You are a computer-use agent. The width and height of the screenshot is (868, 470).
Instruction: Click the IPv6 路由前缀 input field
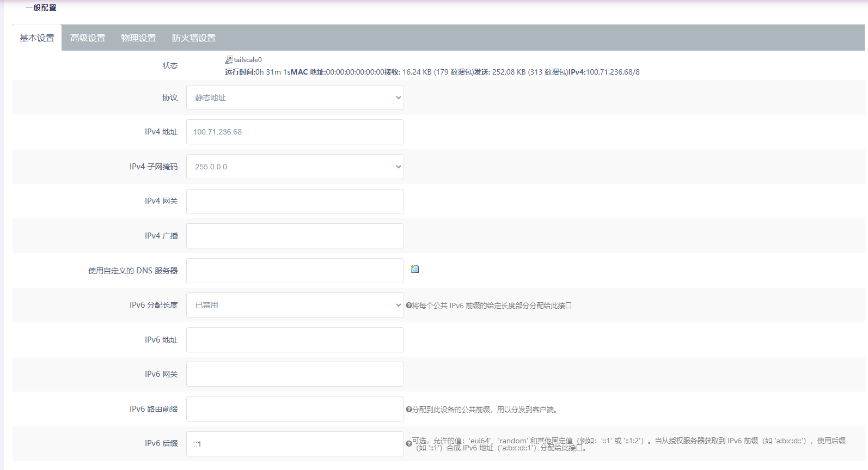coord(295,409)
